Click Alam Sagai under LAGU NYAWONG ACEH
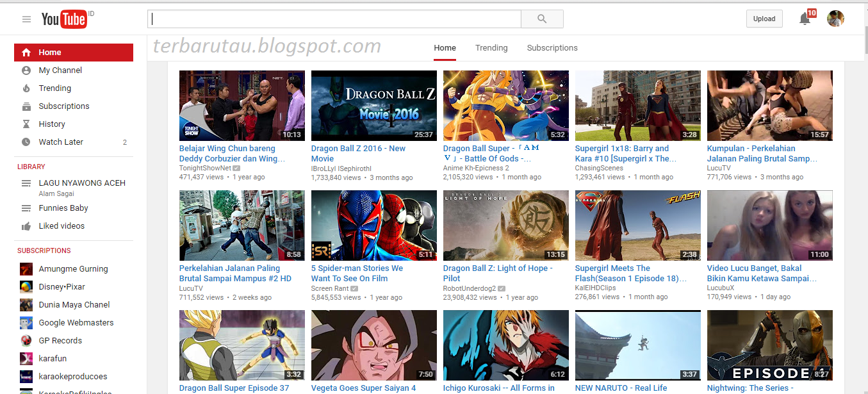The height and width of the screenshot is (394, 868). pyautogui.click(x=56, y=193)
